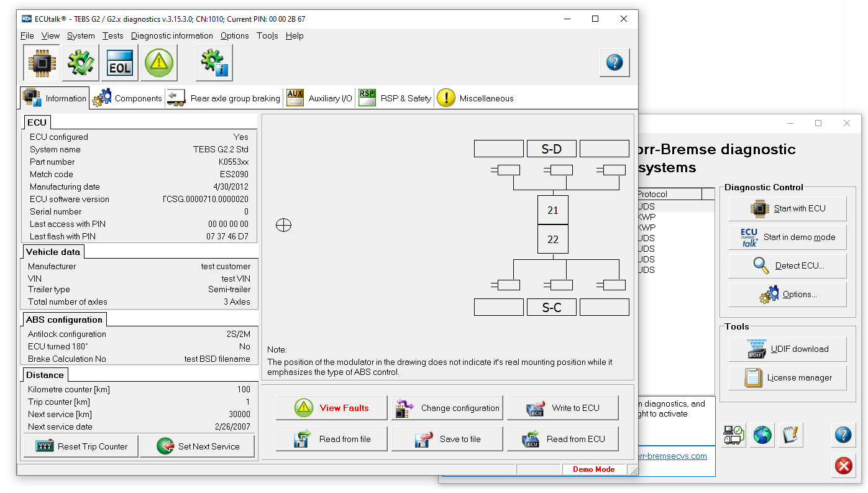The height and width of the screenshot is (493, 868).
Task: Click Read from ECU button
Action: click(563, 439)
